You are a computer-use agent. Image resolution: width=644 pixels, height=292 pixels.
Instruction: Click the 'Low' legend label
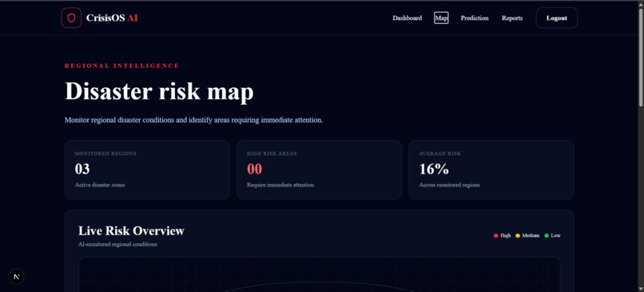tap(555, 236)
